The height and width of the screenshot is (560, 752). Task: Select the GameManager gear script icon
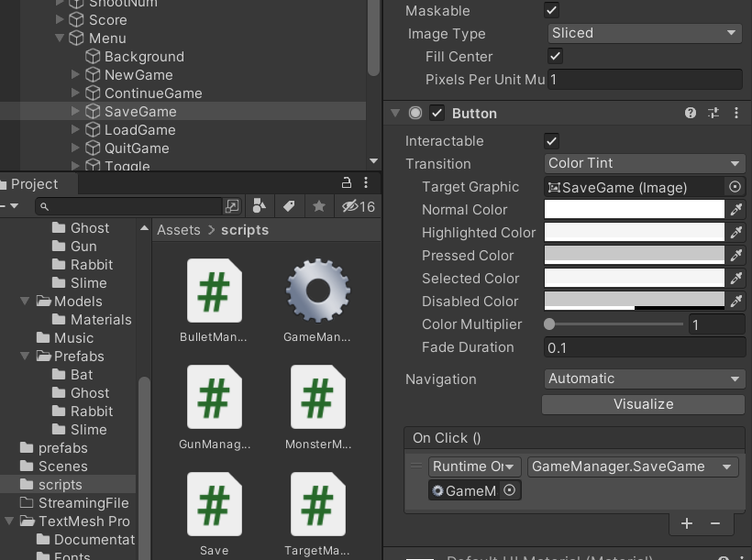coord(318,291)
